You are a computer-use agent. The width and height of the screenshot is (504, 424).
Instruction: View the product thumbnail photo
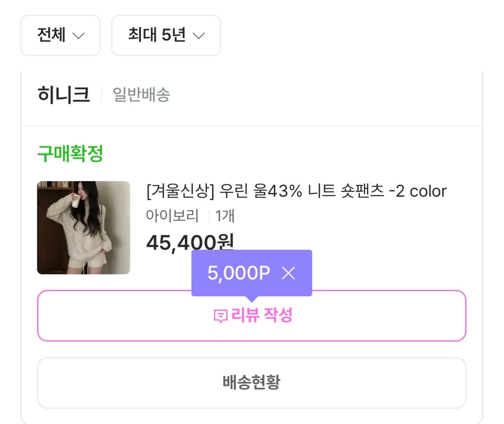click(83, 228)
